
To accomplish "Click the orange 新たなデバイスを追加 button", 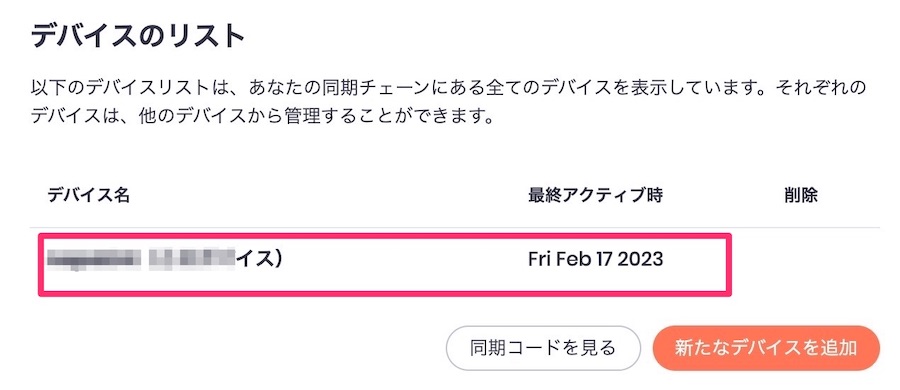I will click(766, 348).
